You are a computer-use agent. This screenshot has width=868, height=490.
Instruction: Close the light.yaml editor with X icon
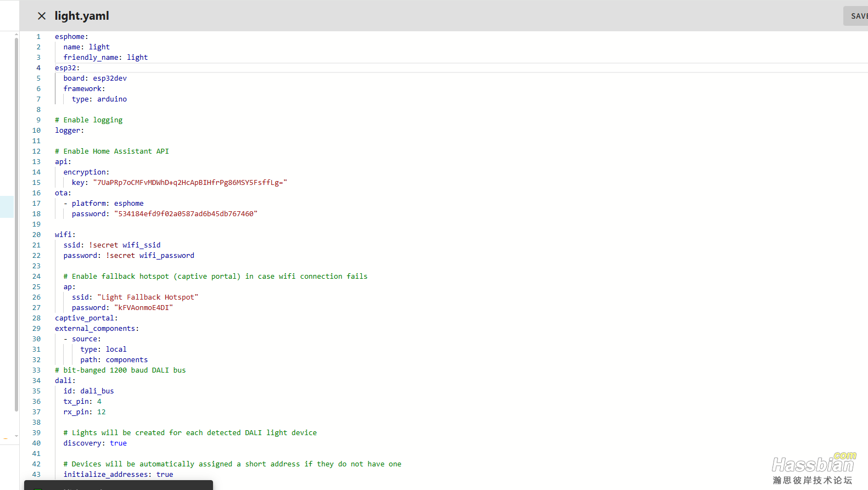pyautogui.click(x=42, y=16)
